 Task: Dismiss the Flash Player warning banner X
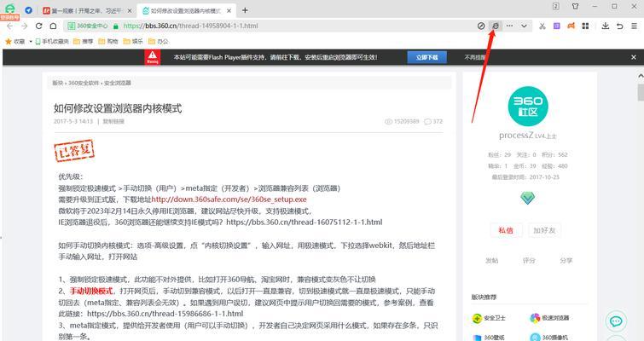coord(634,57)
